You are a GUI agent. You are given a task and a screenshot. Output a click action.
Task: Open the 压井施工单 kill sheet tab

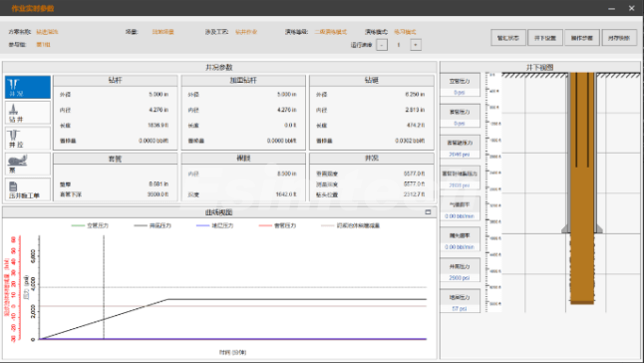pos(28,189)
